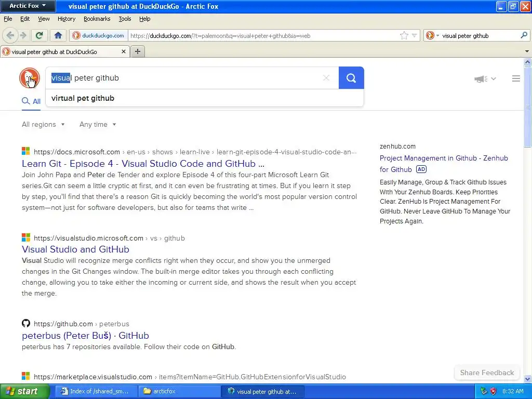Click the https://github.com › peterbus URL text
Screen dimensions: 532x399
click(x=81, y=324)
